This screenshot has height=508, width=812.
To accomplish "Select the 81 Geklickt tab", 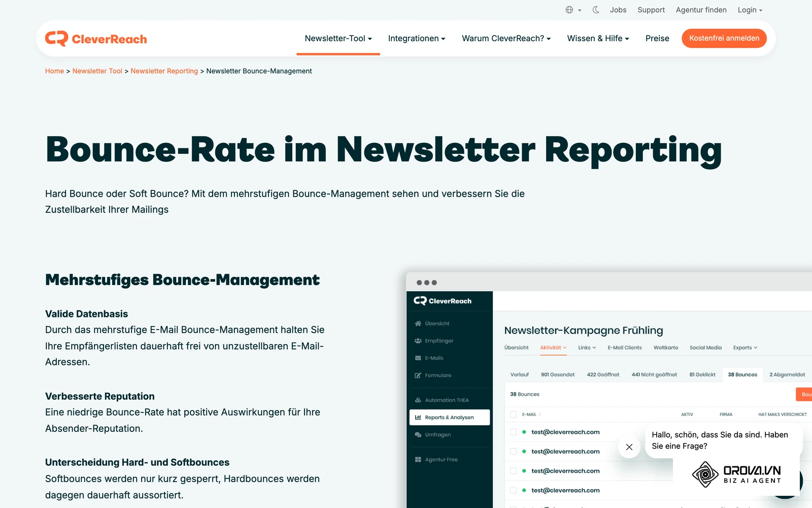I will 702,375.
